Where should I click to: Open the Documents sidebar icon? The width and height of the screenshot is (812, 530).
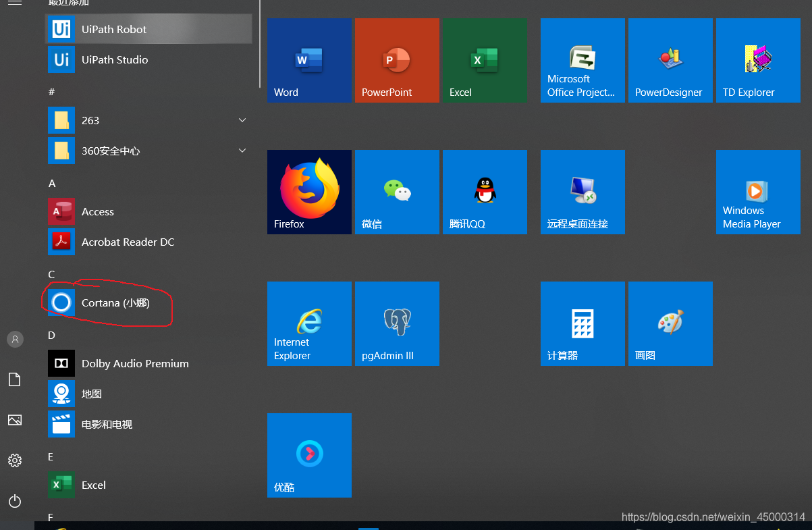coord(15,379)
